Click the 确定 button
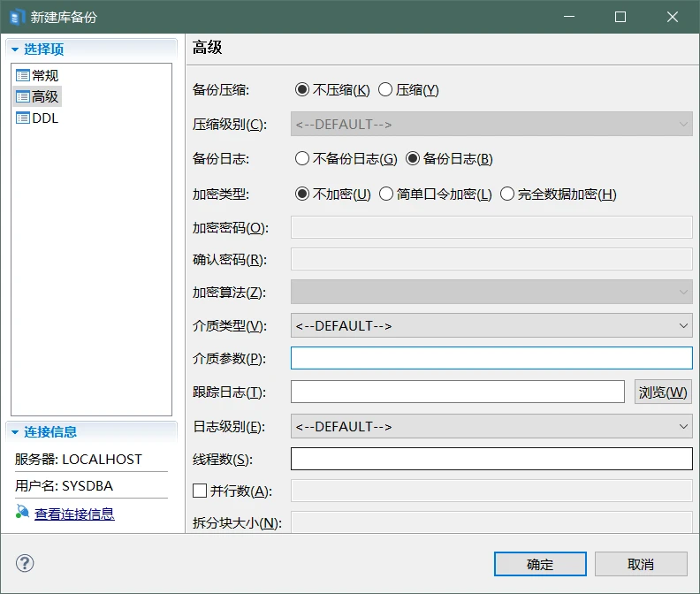This screenshot has height=594, width=700. (x=540, y=564)
